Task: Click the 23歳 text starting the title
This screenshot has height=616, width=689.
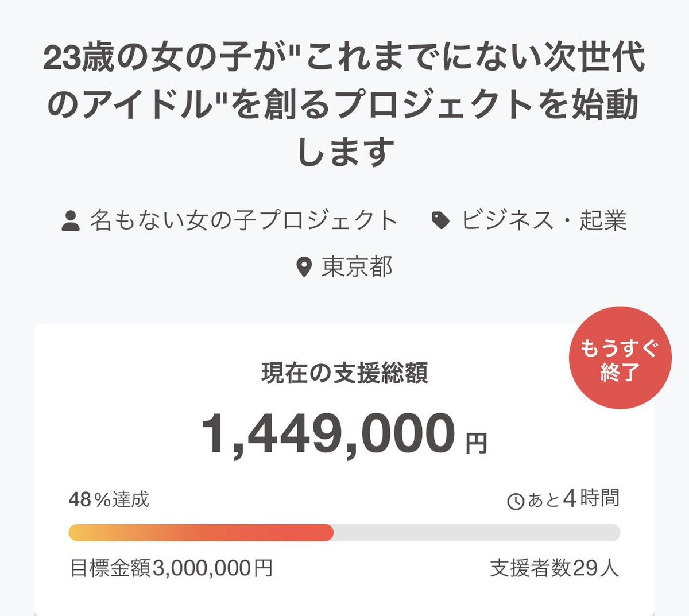Action: coord(79,59)
